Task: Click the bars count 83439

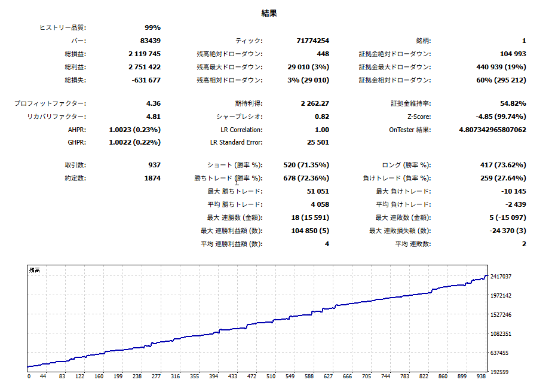Action: [151, 41]
